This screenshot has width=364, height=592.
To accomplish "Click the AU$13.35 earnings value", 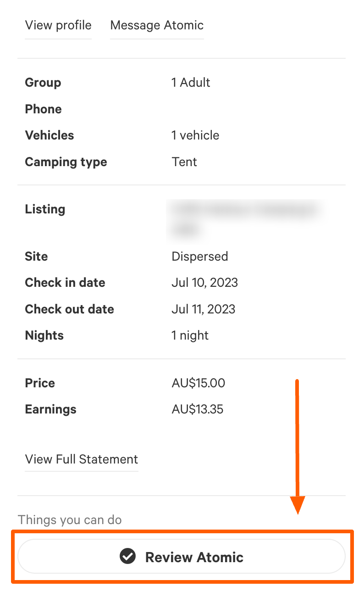I will [198, 409].
